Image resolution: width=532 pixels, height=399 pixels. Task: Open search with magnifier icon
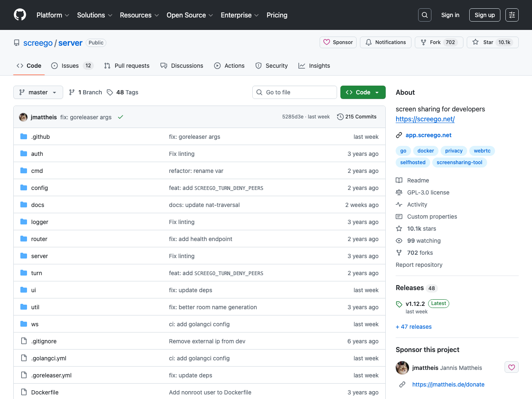pyautogui.click(x=424, y=15)
